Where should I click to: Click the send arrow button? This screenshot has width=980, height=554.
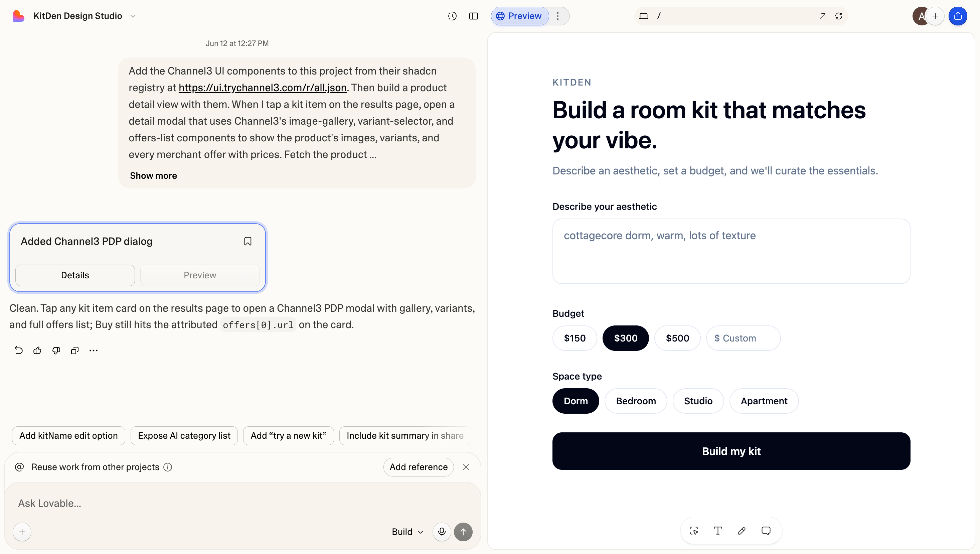click(x=463, y=532)
